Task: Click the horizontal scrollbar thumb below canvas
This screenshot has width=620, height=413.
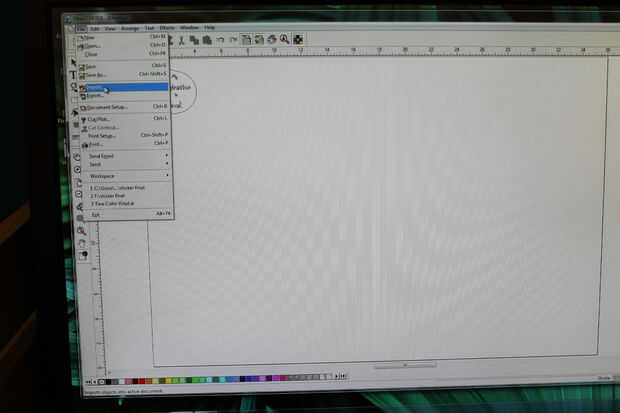Action: [x=405, y=365]
